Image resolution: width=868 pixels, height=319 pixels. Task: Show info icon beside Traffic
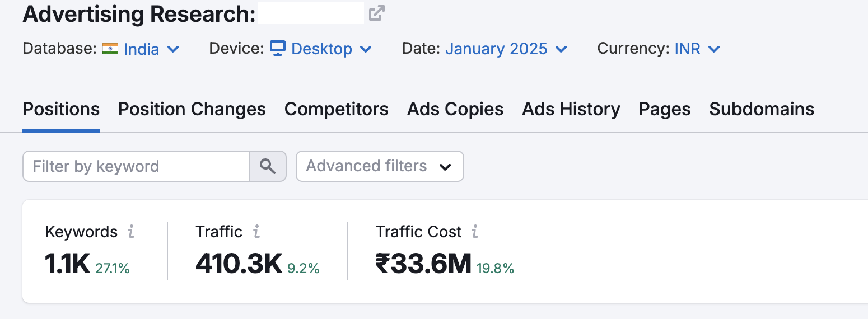tap(256, 232)
